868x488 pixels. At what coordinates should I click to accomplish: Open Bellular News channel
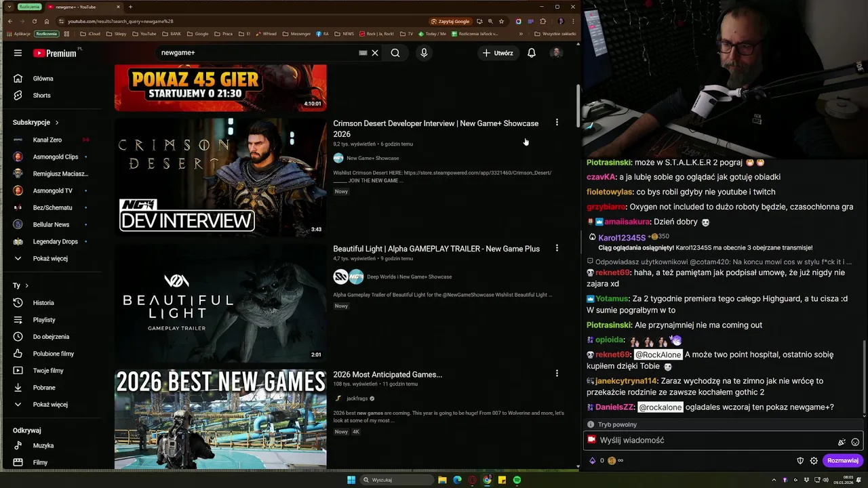[52, 224]
